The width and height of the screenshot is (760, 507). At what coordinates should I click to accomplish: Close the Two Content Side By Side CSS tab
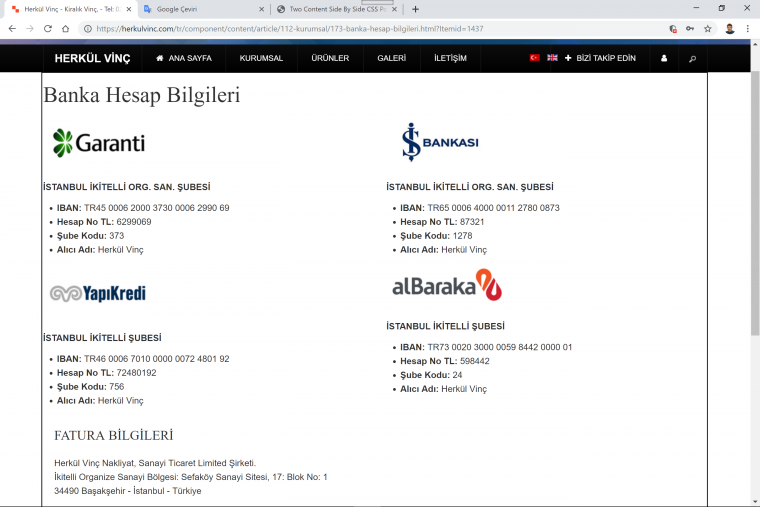394,9
